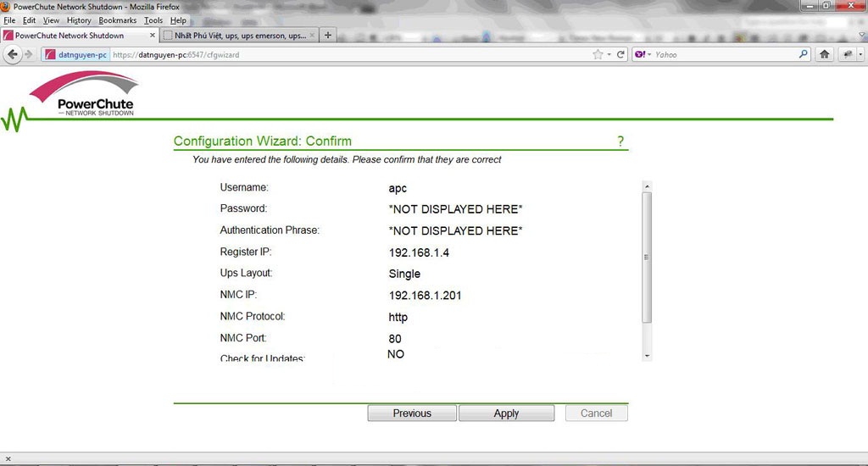Click the Password label
Viewport: 868px width, 466px height.
pyautogui.click(x=243, y=208)
